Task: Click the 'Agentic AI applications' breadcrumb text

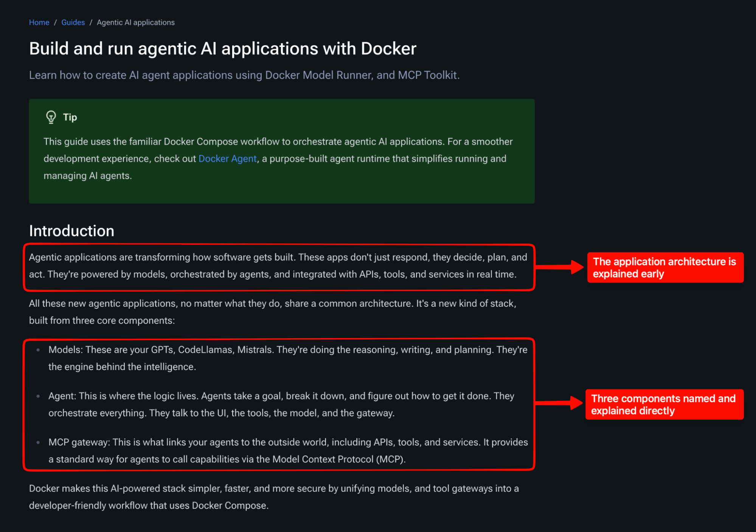Action: point(136,22)
